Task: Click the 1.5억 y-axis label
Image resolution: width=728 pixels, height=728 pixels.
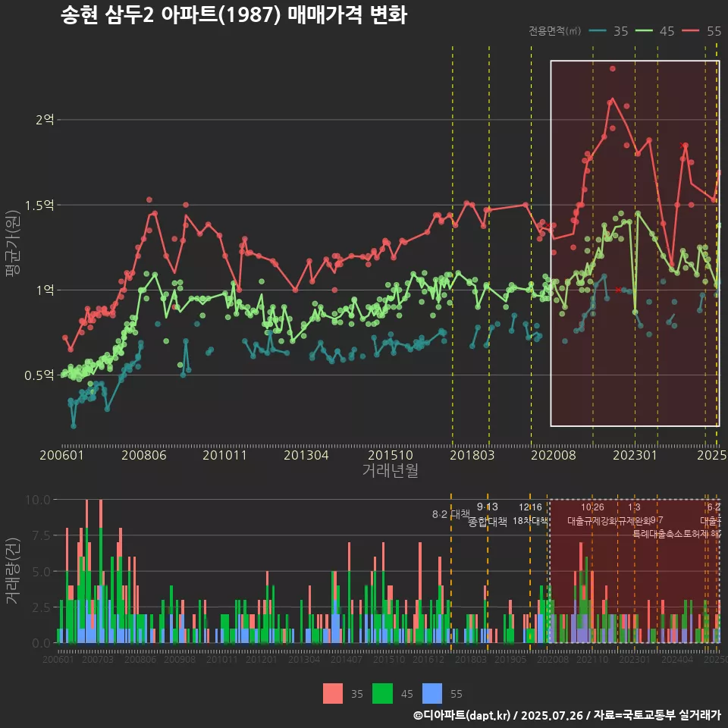Action: tap(39, 206)
